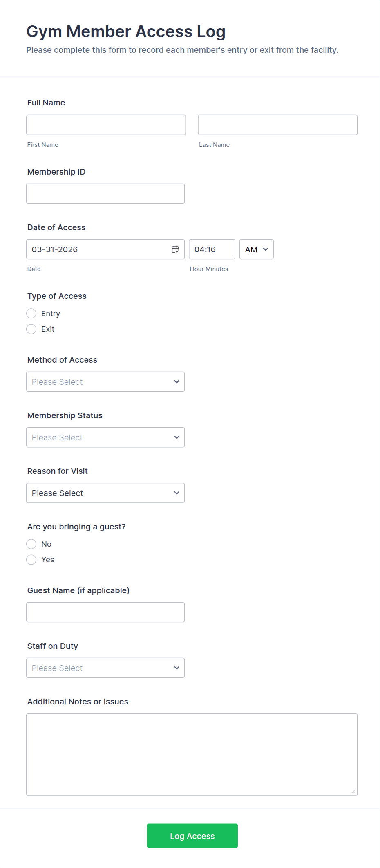Choose No for bringing a guest
This screenshot has width=380, height=868.
pos(31,544)
